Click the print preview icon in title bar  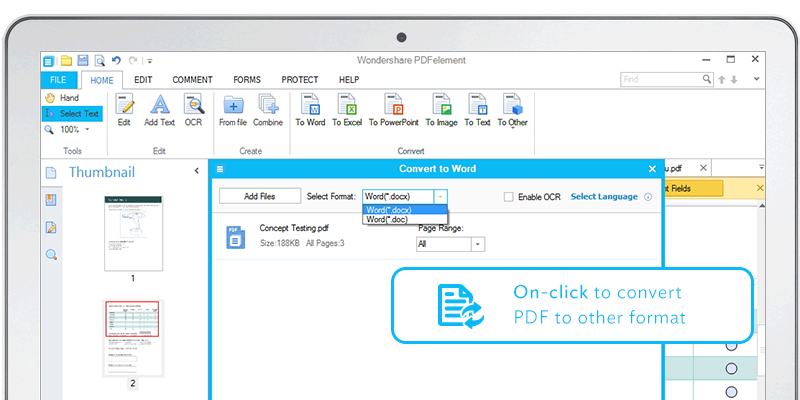click(x=99, y=61)
